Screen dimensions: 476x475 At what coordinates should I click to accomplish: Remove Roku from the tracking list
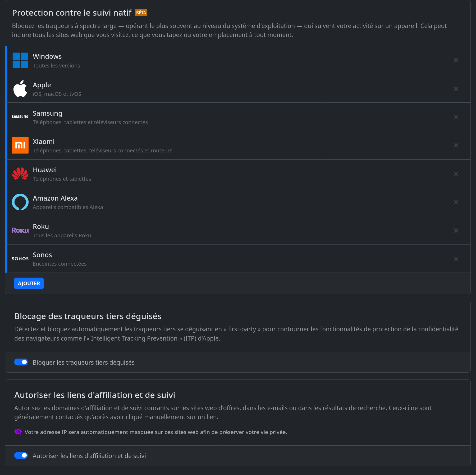(456, 230)
